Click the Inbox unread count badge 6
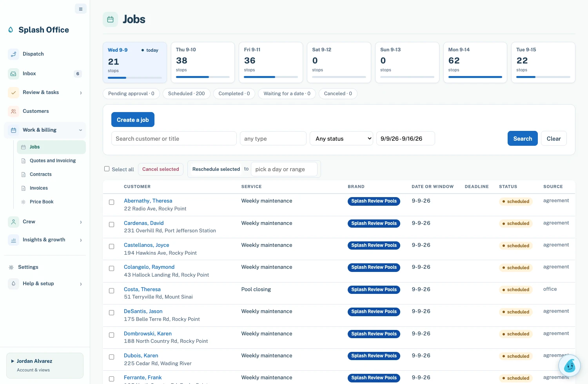The image size is (588, 384). tap(78, 74)
